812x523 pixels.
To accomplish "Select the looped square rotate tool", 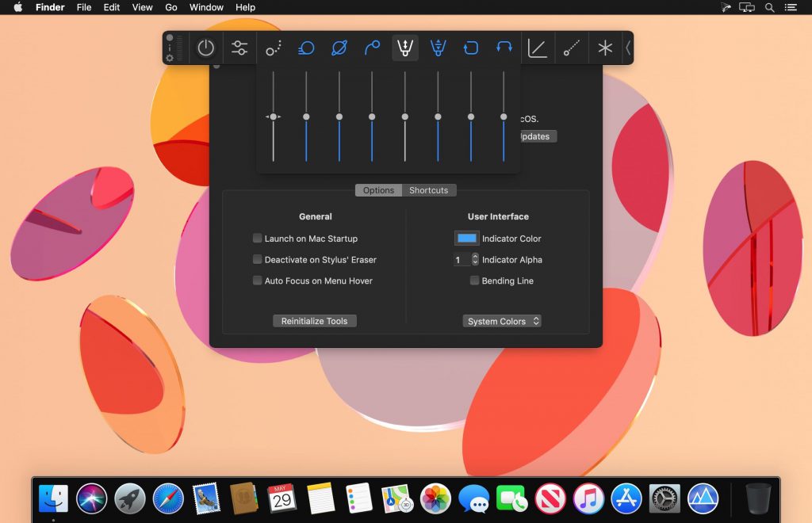I will coord(470,48).
